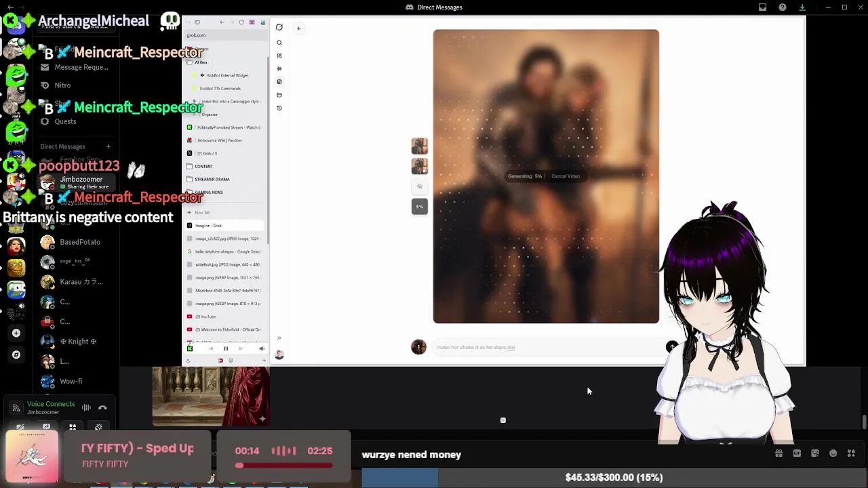
Task: Select first generated image thumbnail
Action: [419, 146]
